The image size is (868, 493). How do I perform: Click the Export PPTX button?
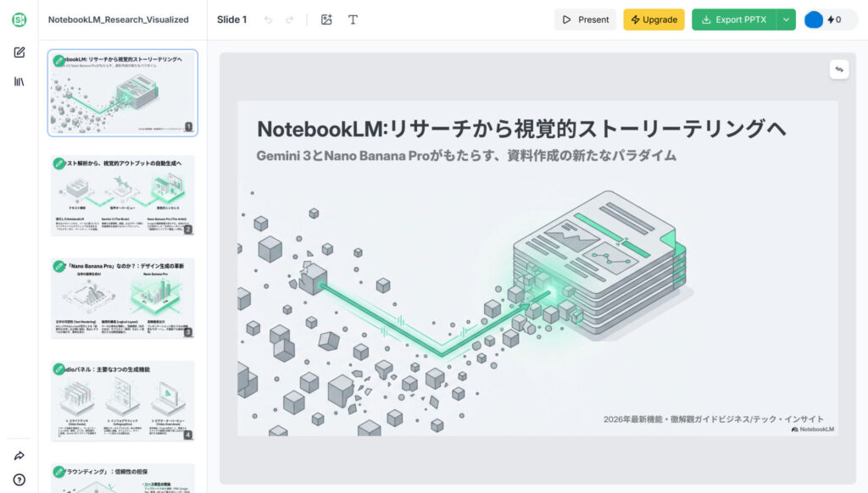(733, 19)
